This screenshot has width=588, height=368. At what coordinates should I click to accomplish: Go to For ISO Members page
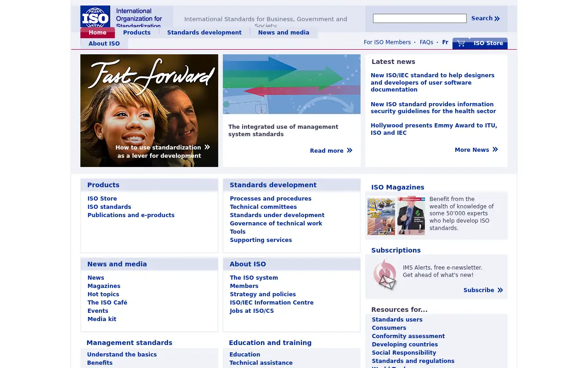(387, 42)
